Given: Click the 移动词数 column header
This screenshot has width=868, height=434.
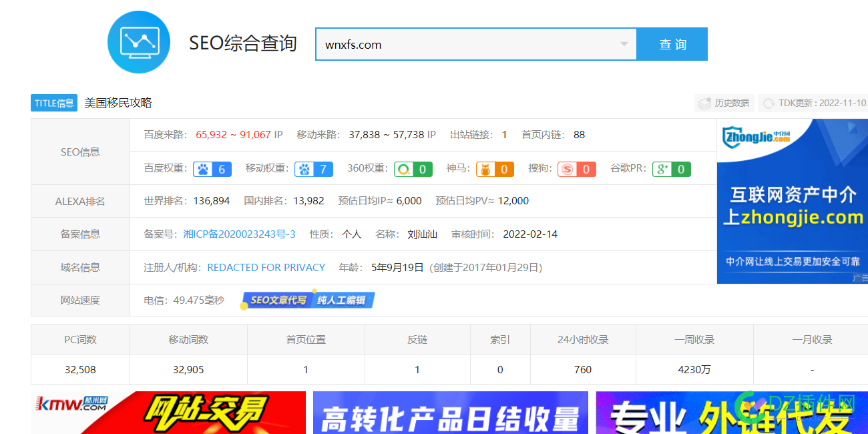Looking at the screenshot, I should click(x=188, y=340).
